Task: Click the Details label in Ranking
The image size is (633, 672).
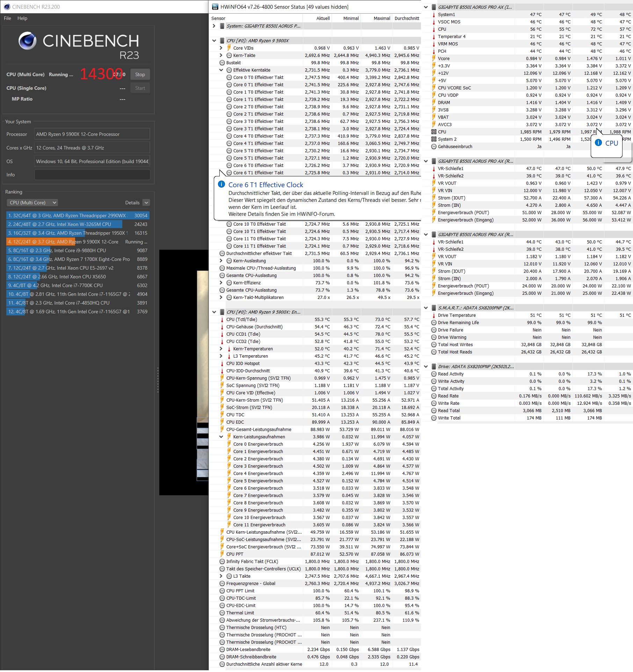Action: point(132,203)
